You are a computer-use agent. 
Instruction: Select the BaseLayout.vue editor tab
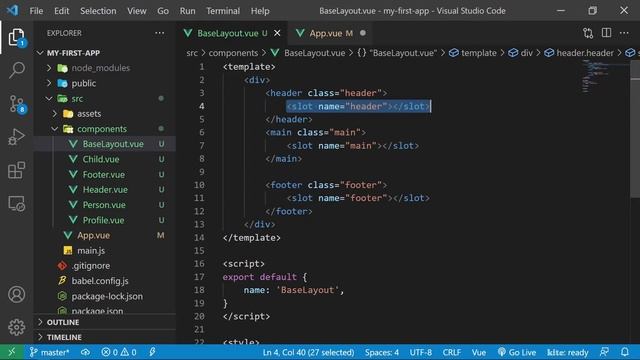click(x=233, y=33)
